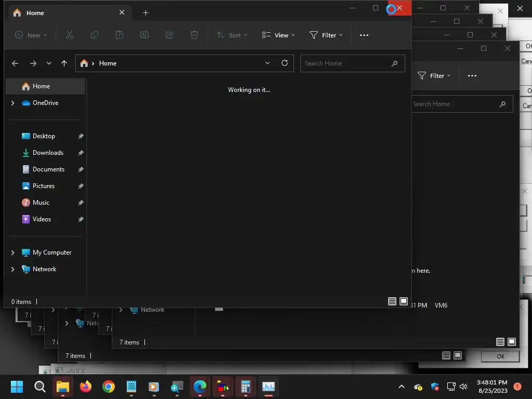This screenshot has width=532, height=399.
Task: Open File Explorer from the taskbar
Action: click(63, 387)
